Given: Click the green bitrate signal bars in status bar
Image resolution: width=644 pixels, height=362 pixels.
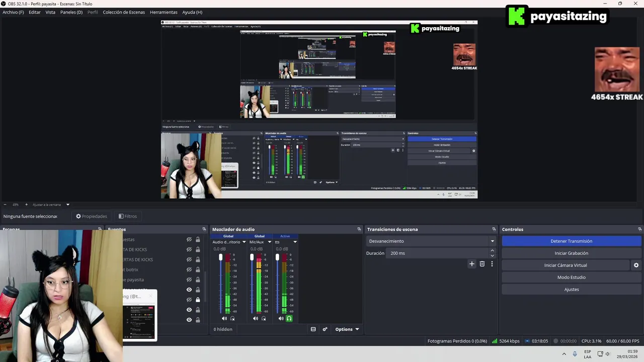Looking at the screenshot, I should tap(495, 341).
